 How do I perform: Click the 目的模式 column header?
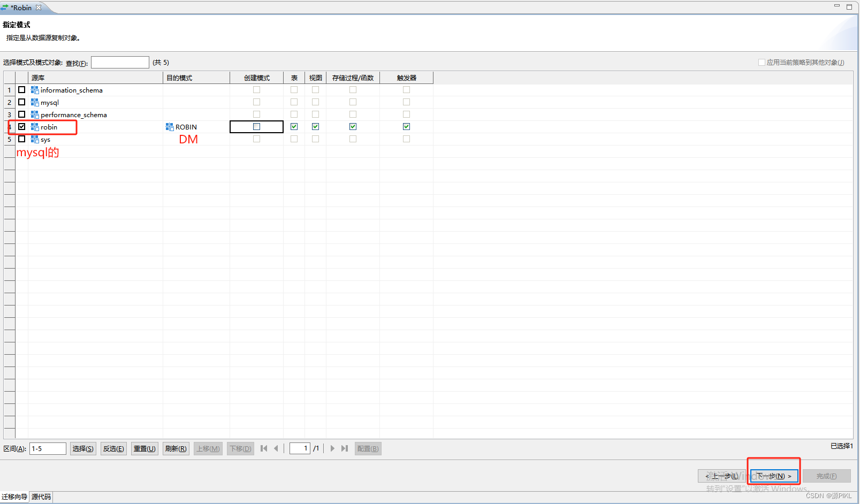[196, 78]
